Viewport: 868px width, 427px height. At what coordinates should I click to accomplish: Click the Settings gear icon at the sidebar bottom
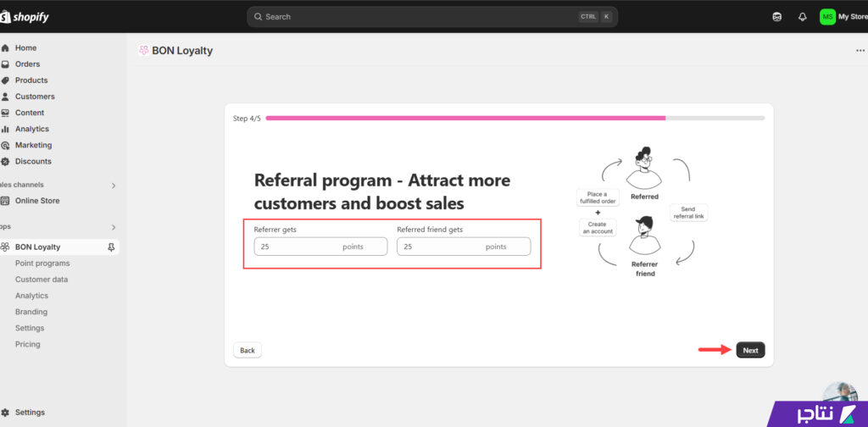[x=5, y=413]
